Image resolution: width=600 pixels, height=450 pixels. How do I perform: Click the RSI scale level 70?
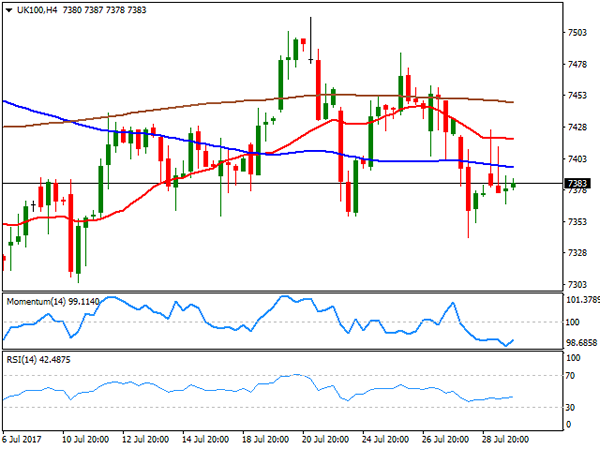tap(570, 376)
